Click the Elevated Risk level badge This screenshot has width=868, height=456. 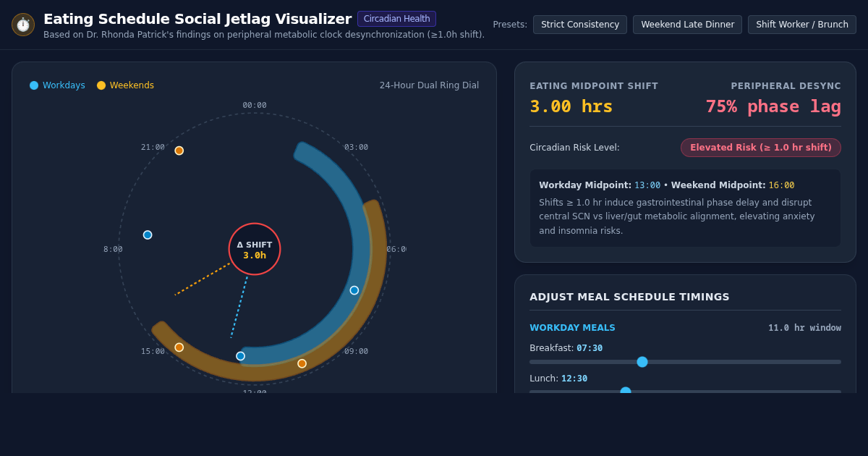(x=761, y=148)
